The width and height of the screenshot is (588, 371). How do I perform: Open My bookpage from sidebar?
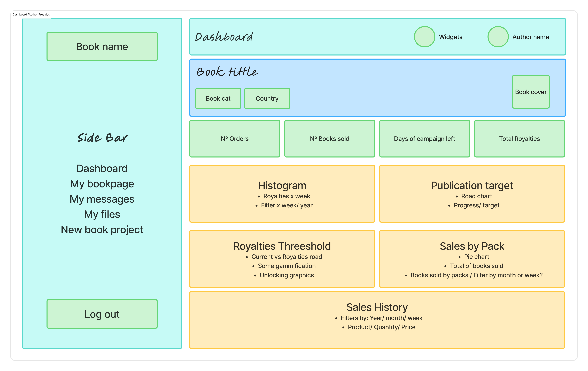tap(102, 184)
